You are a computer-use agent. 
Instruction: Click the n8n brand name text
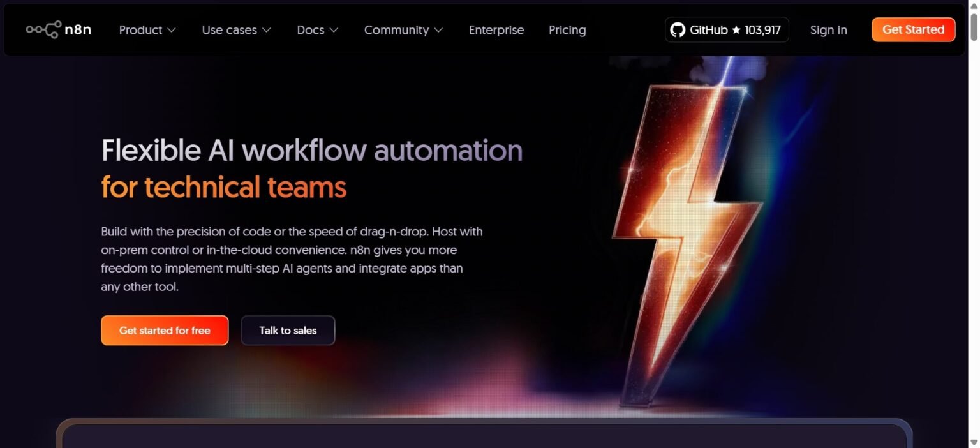tap(78, 30)
